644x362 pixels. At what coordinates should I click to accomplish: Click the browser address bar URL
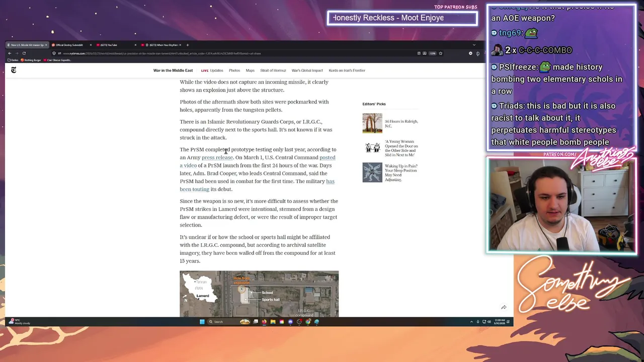pos(161,53)
